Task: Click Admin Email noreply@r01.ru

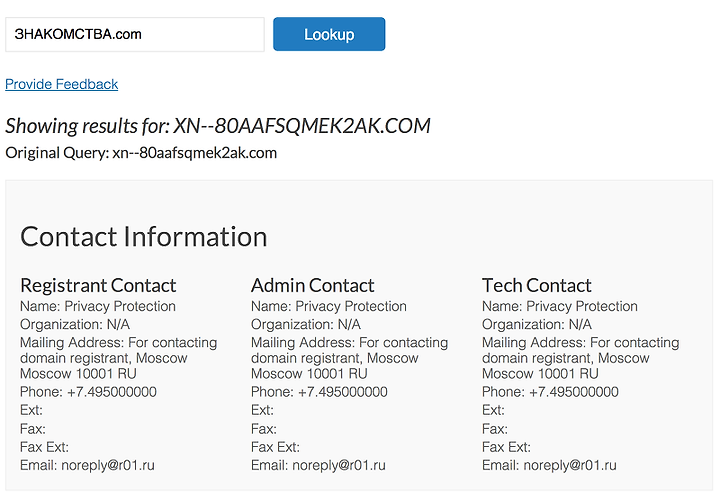Action: [x=318, y=466]
